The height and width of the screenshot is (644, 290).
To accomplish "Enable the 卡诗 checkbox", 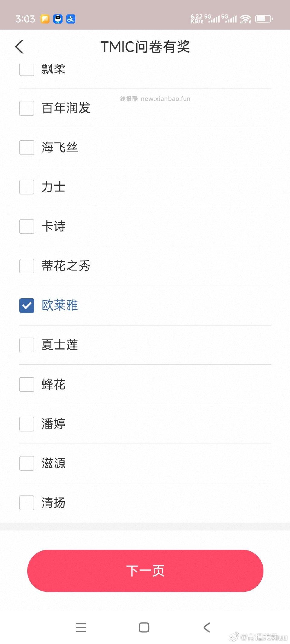I will point(27,227).
